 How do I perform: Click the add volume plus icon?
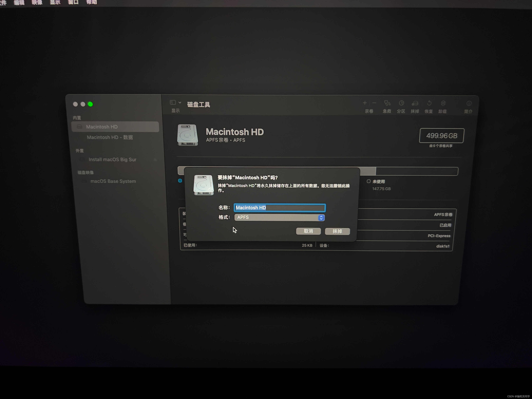click(365, 103)
